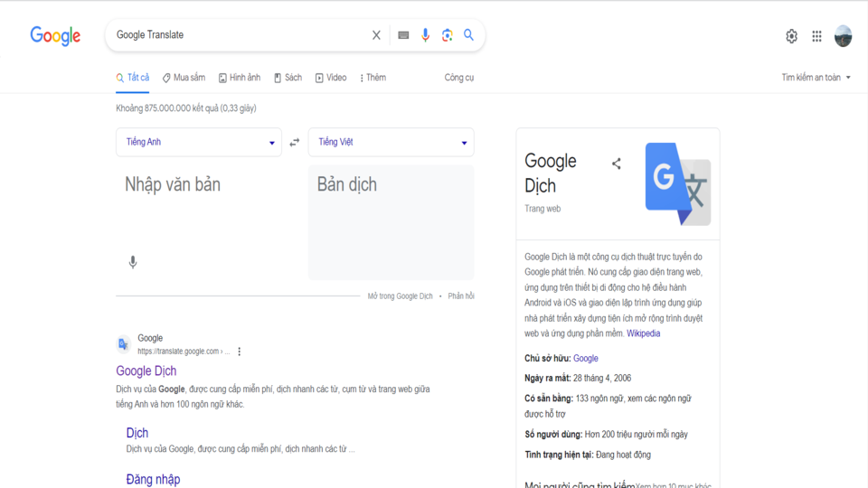
Task: Click Phản hồi feedback link
Action: (461, 296)
